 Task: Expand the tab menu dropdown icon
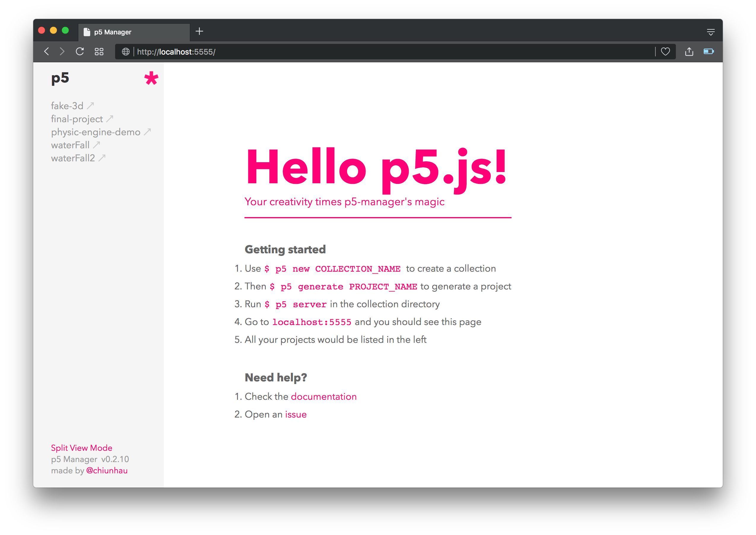point(711,32)
